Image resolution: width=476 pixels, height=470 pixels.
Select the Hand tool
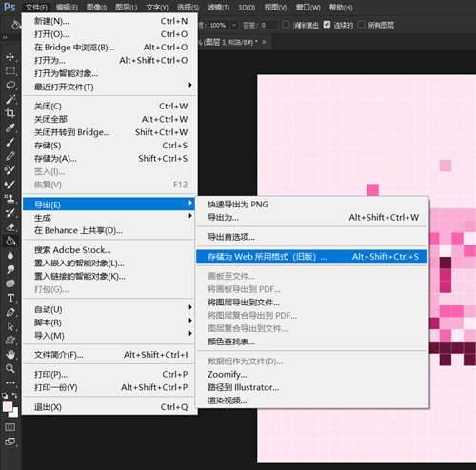pos(10,354)
